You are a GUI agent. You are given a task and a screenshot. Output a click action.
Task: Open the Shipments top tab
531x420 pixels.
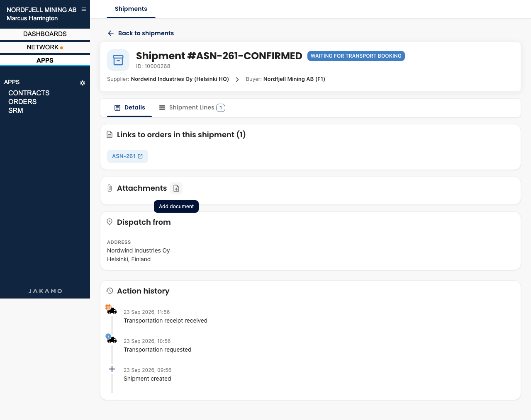click(131, 9)
